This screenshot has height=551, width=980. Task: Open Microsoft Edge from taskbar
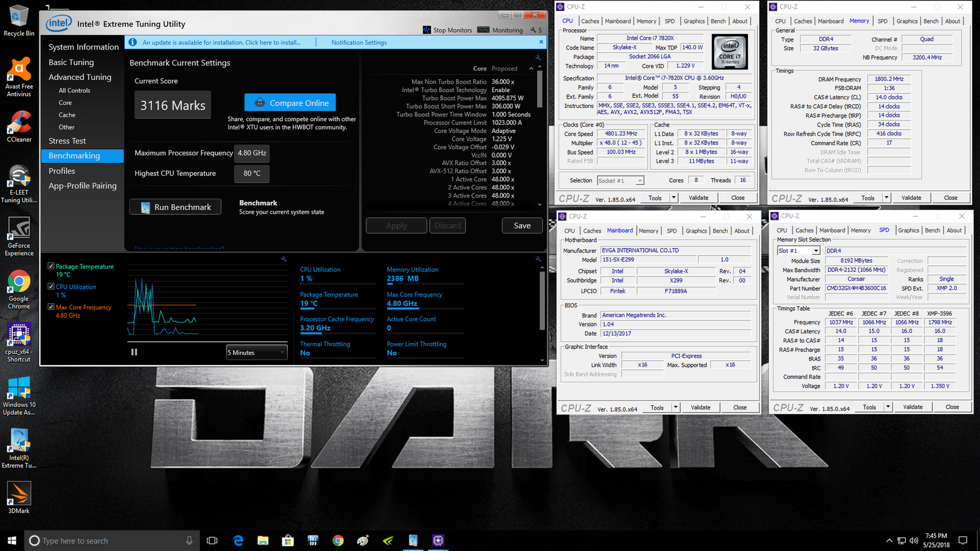[238, 540]
